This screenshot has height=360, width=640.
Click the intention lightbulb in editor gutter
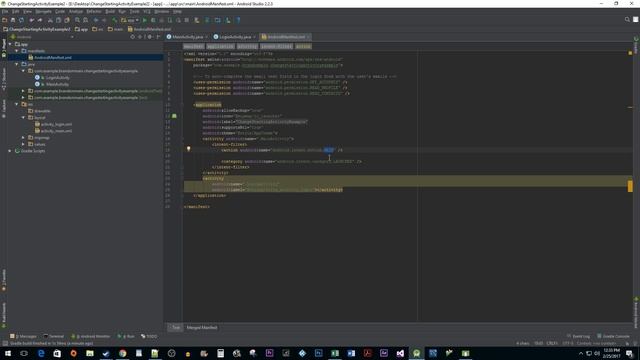coord(189,149)
